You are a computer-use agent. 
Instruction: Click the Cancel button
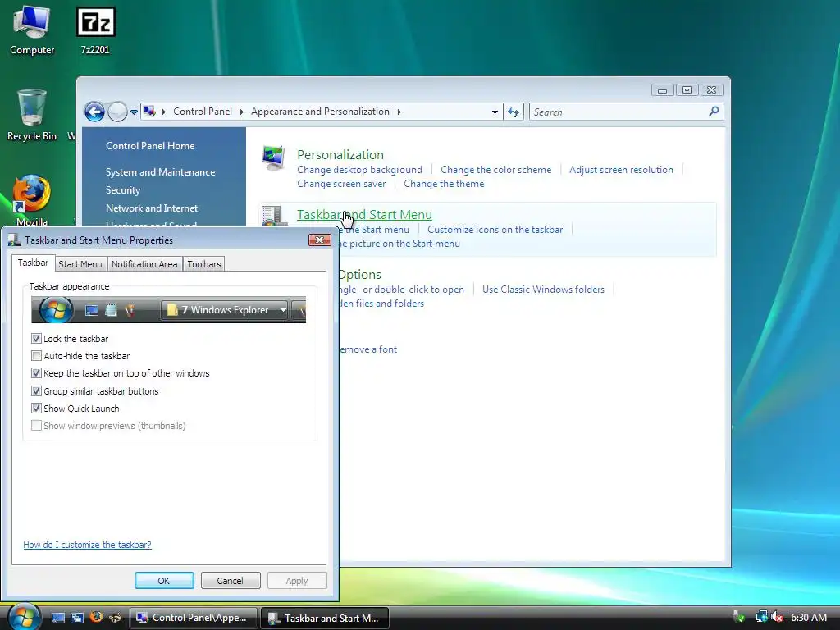click(x=230, y=581)
